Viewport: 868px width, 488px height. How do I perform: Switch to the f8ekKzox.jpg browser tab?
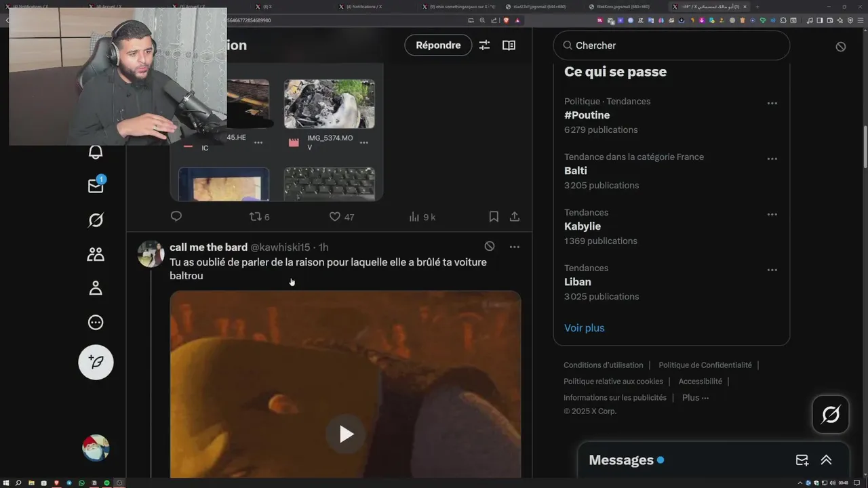point(624,6)
